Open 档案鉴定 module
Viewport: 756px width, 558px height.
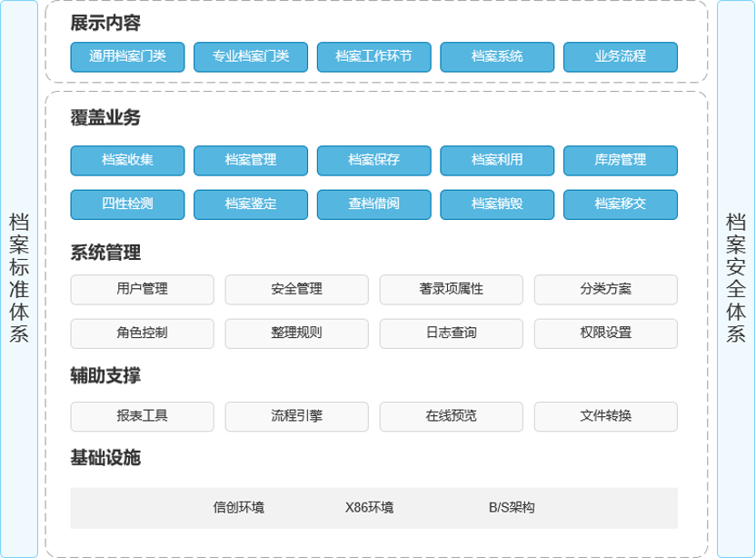tap(251, 204)
